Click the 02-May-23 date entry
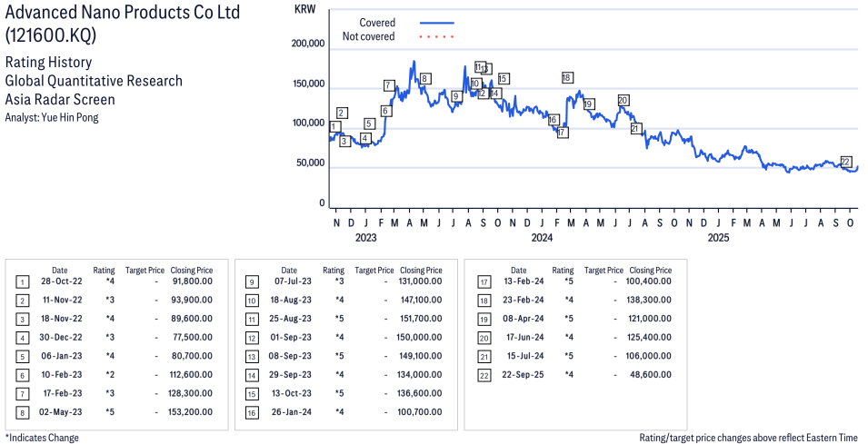 [x=59, y=412]
